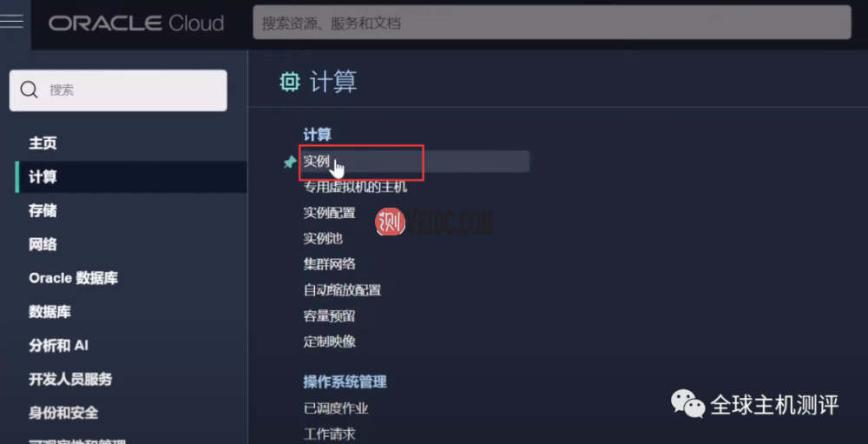Click the compute chip icon next to 计算

[x=290, y=82]
